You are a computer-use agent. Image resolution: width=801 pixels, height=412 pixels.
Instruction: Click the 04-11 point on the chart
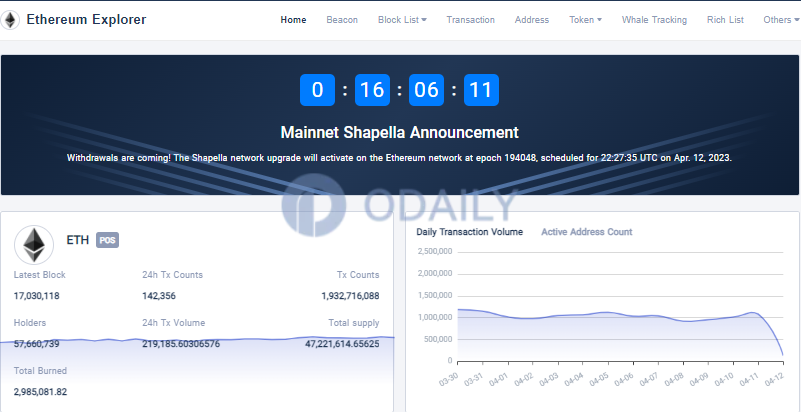[748, 316]
